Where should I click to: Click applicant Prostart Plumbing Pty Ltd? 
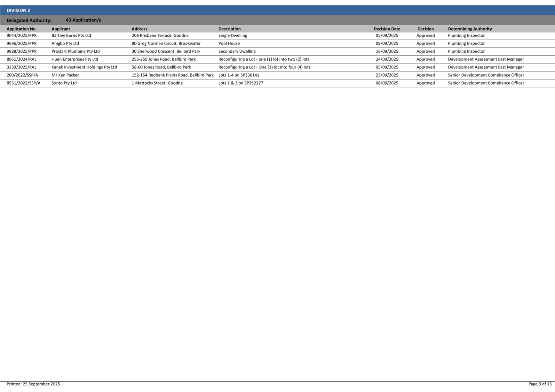[75, 51]
